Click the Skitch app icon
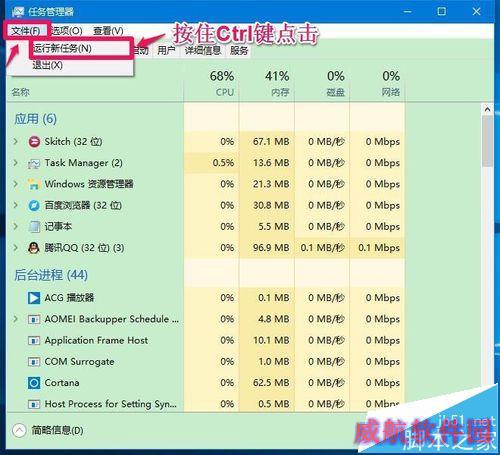This screenshot has width=500, height=455. [x=34, y=142]
